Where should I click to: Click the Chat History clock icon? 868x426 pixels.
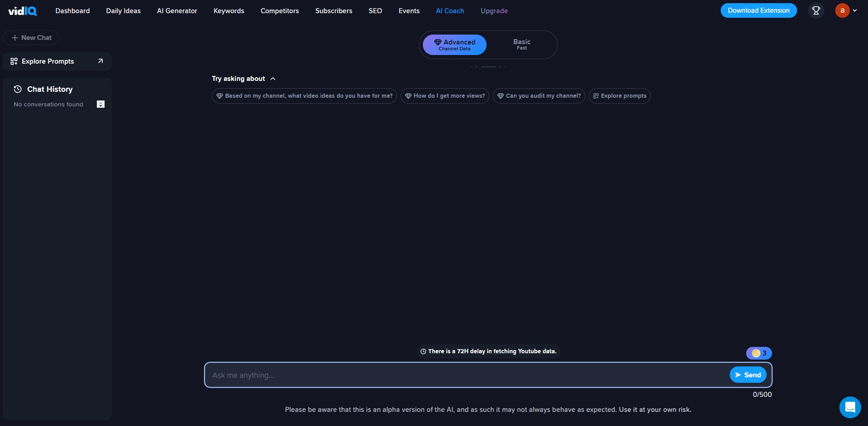point(18,89)
